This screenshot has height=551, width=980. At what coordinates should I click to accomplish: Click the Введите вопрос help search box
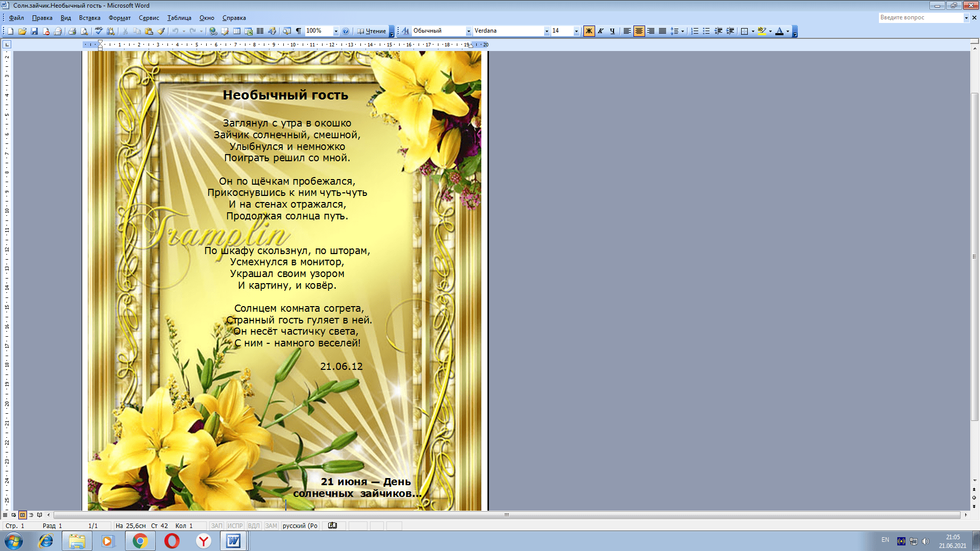coord(921,17)
